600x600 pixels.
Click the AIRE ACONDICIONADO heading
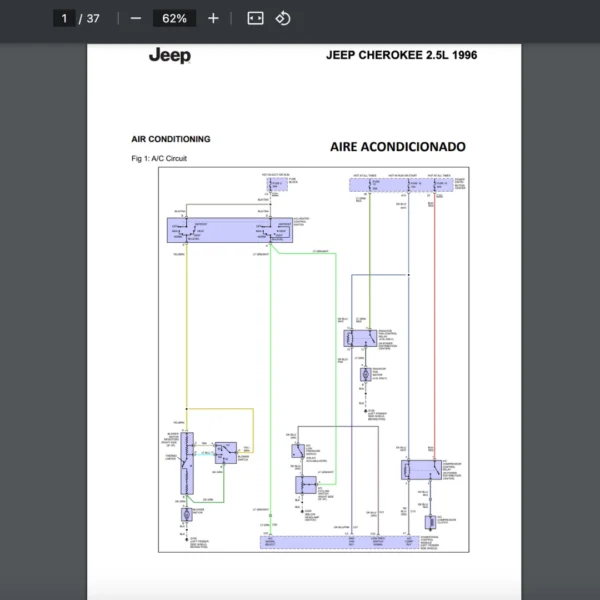[x=397, y=146]
